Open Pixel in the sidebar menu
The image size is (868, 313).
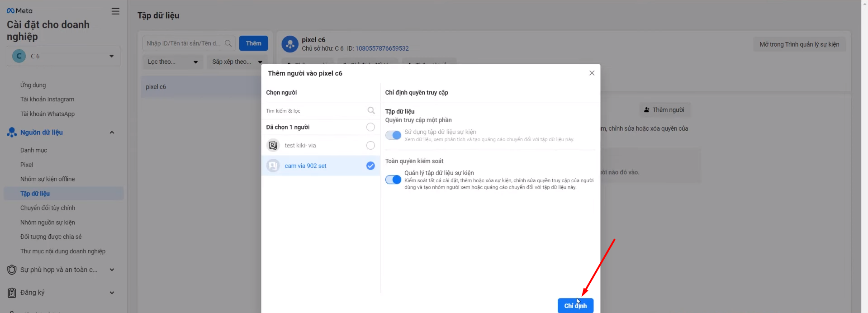pyautogui.click(x=27, y=165)
